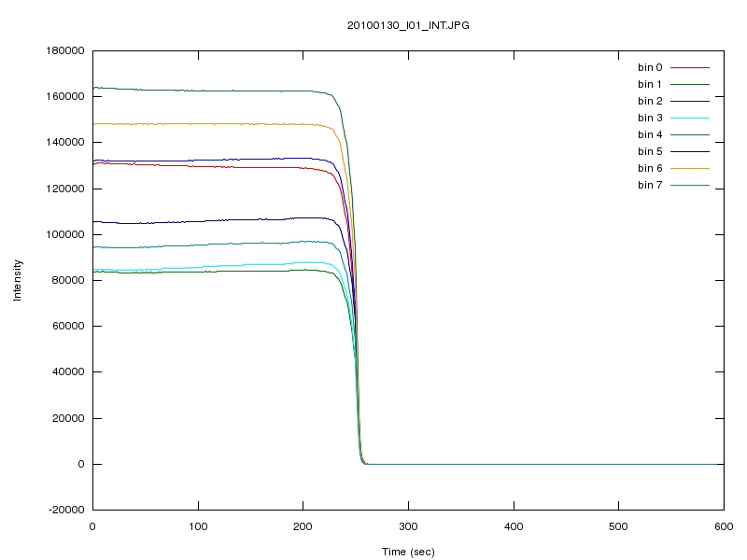Image resolution: width=747 pixels, height=560 pixels.
Task: Click the 60000 y-axis tick label
Action: pyautogui.click(x=68, y=326)
